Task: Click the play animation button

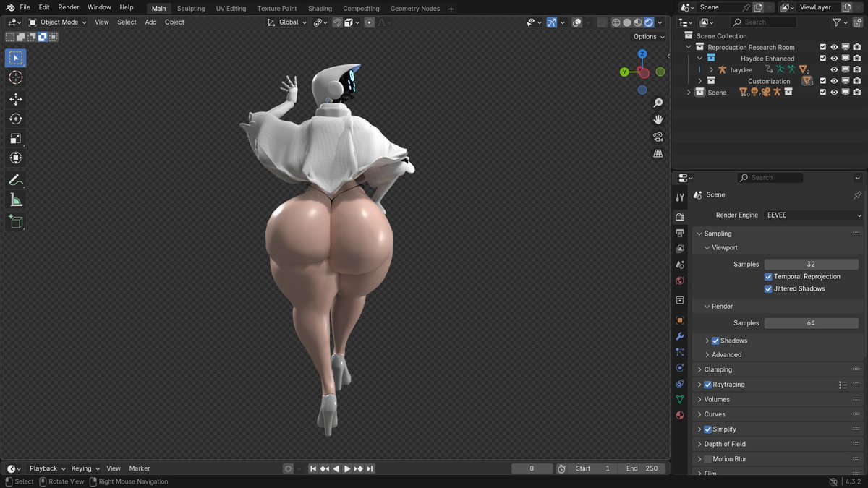Action: (347, 468)
